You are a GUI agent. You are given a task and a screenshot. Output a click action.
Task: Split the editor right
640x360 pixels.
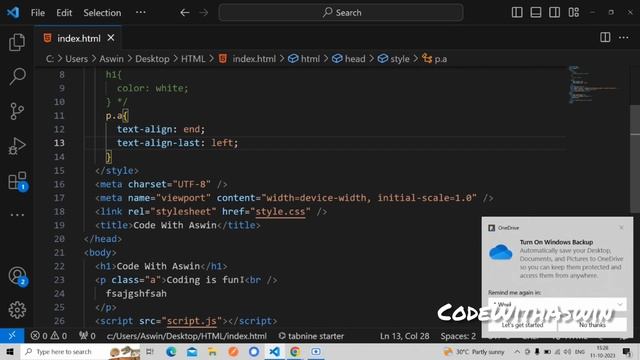pos(605,38)
